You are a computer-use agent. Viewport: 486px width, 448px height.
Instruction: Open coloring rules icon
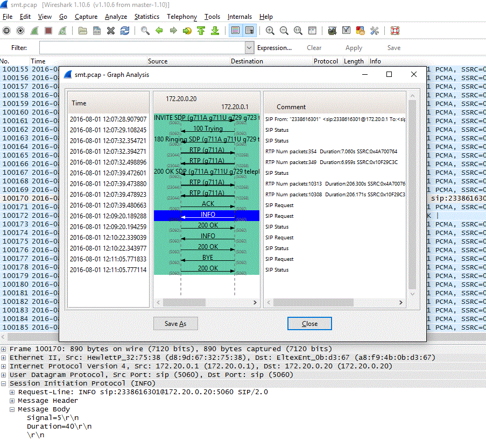361,31
